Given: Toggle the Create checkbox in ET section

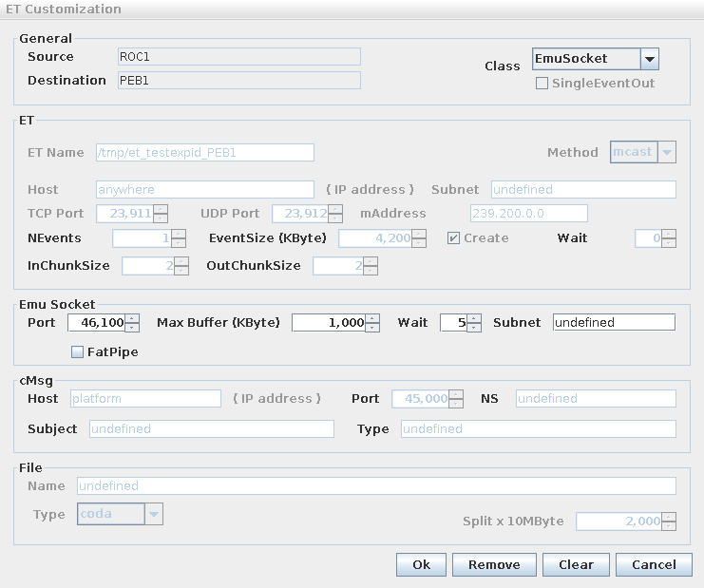Looking at the screenshot, I should tap(453, 238).
